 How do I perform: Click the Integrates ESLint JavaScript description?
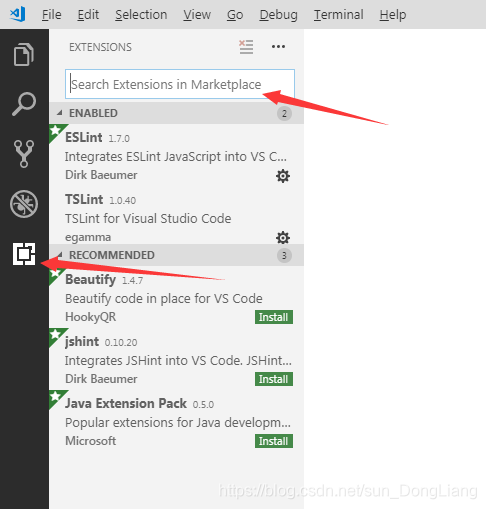176,156
